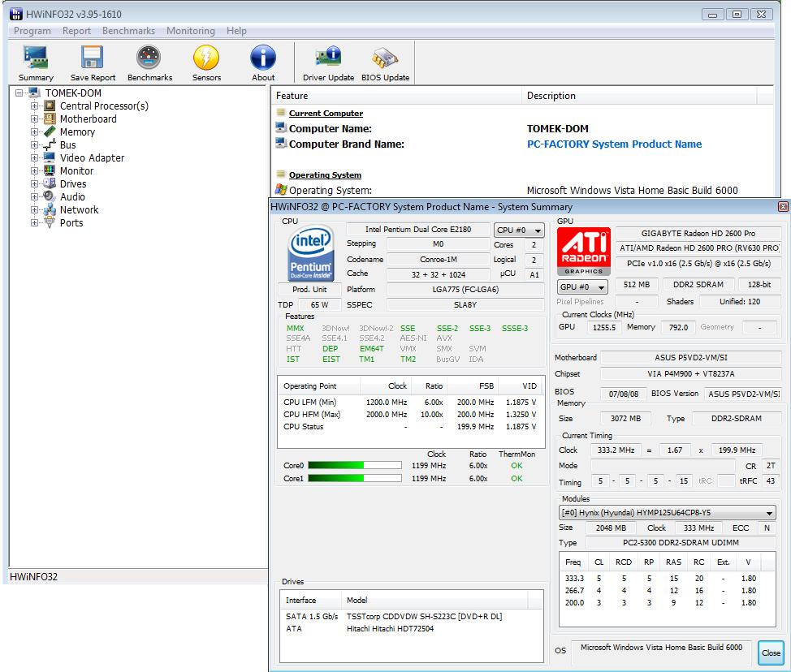Click the 333.3 frequency timing row
Viewport: 791px width, 672px height.
tap(667, 578)
